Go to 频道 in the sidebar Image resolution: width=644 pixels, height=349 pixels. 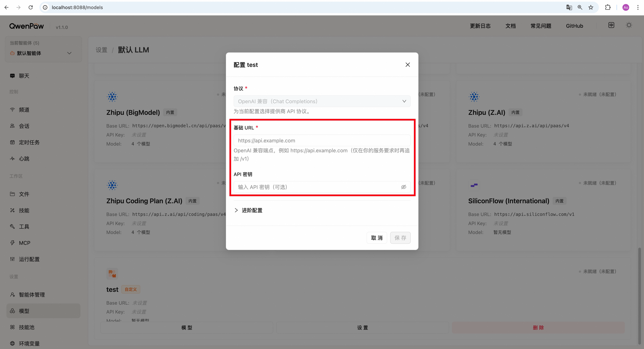click(x=43, y=110)
